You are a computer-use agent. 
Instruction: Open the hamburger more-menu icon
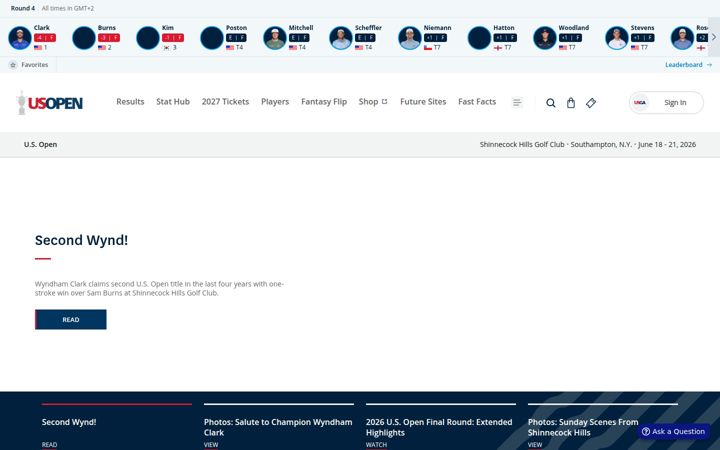click(517, 102)
